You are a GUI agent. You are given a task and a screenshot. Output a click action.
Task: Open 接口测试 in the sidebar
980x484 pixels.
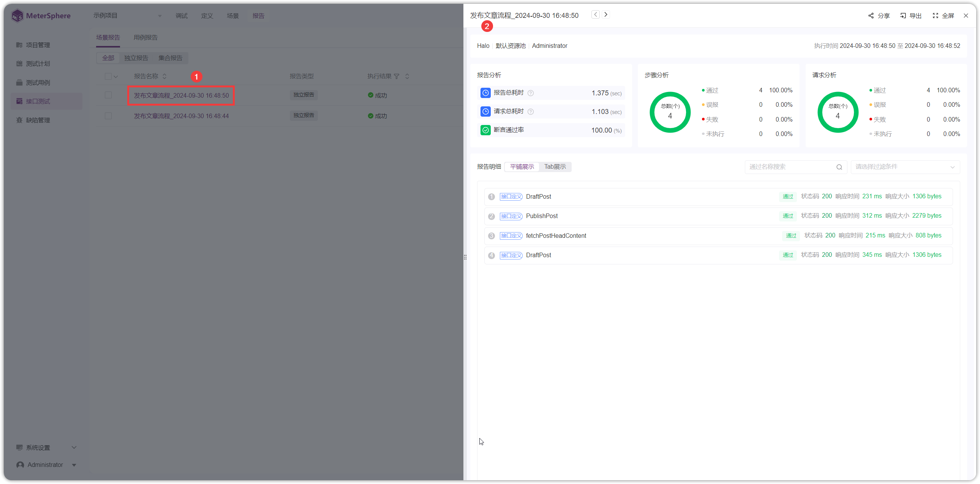click(x=46, y=101)
